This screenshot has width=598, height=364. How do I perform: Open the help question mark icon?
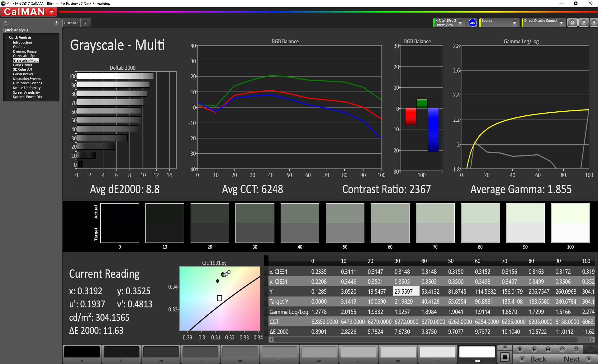click(583, 23)
